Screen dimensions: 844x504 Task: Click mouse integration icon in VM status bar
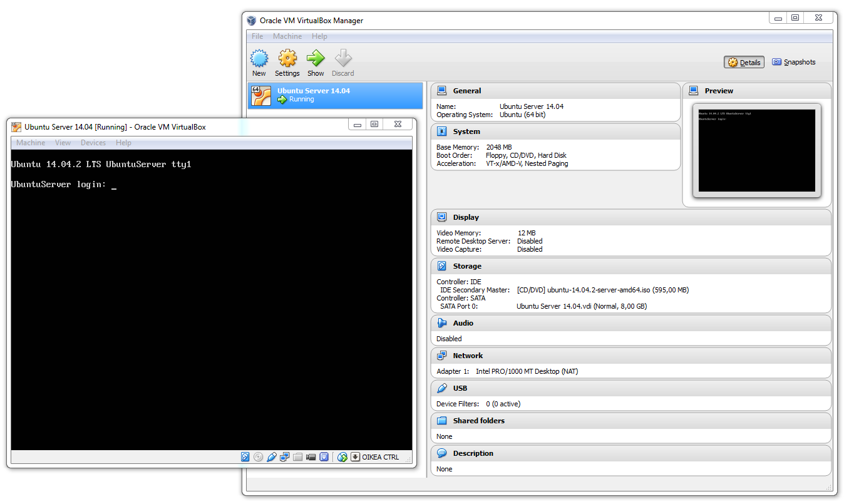tap(342, 457)
